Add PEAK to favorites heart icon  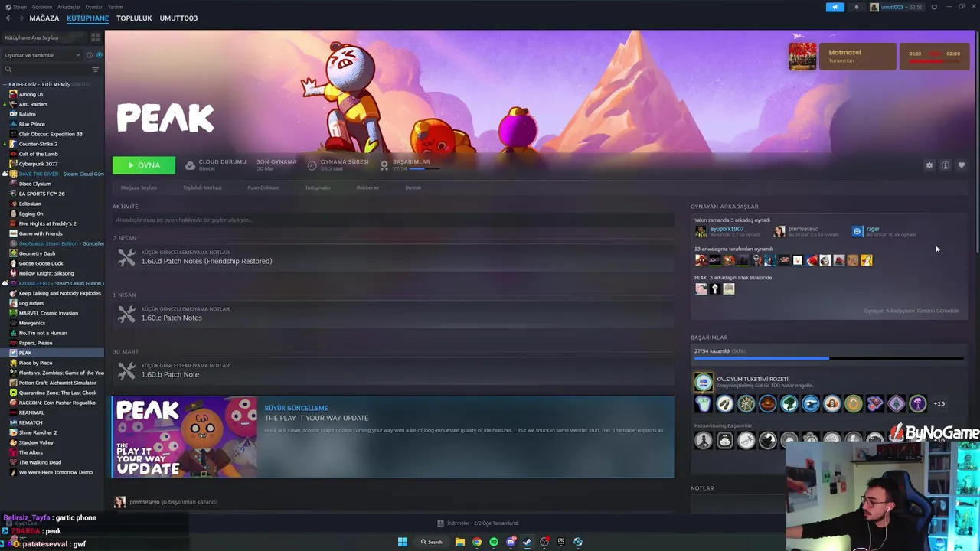click(962, 165)
